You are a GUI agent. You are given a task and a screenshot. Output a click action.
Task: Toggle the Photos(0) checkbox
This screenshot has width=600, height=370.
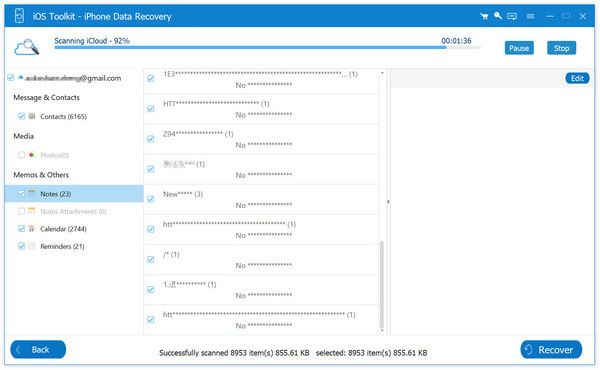(21, 155)
